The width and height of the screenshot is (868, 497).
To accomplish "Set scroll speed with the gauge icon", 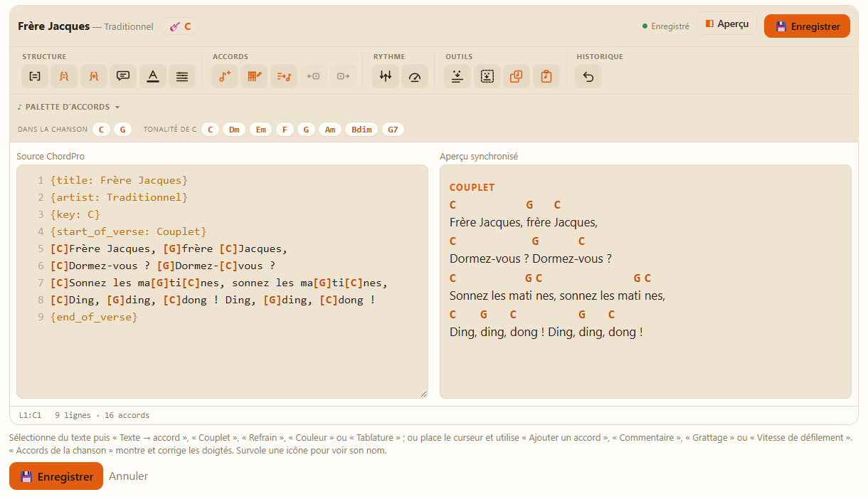I will click(x=415, y=76).
